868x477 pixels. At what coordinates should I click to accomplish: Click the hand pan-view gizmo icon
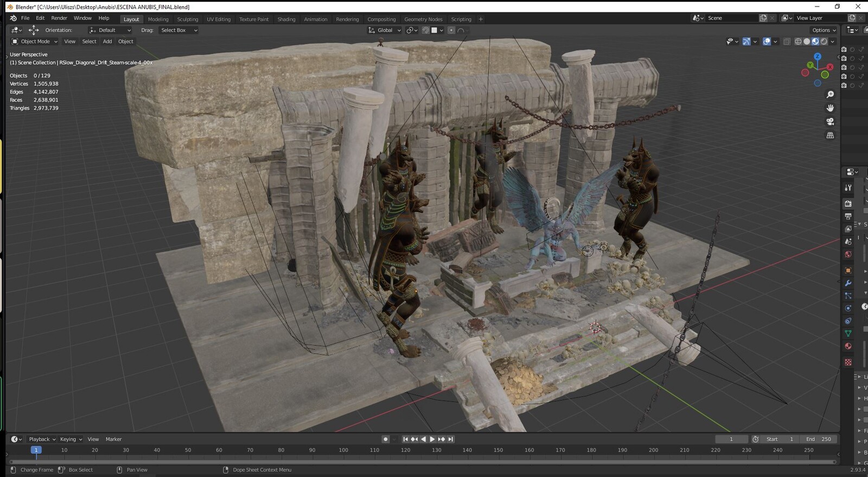[830, 108]
